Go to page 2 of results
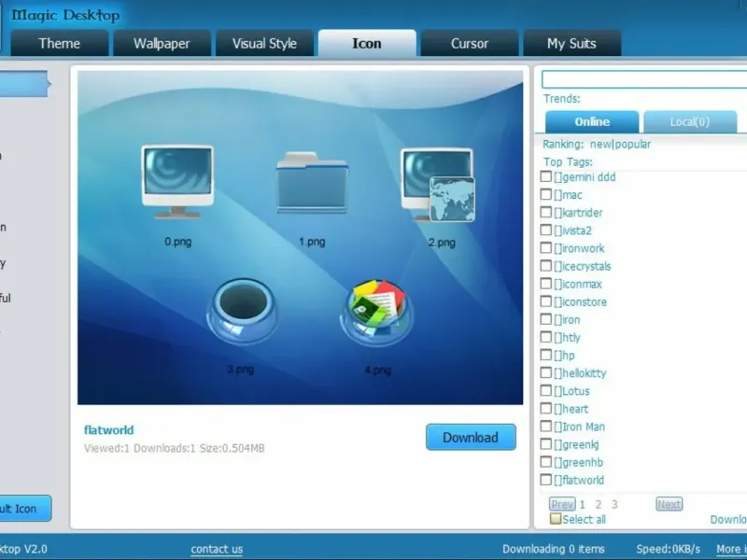 (599, 505)
